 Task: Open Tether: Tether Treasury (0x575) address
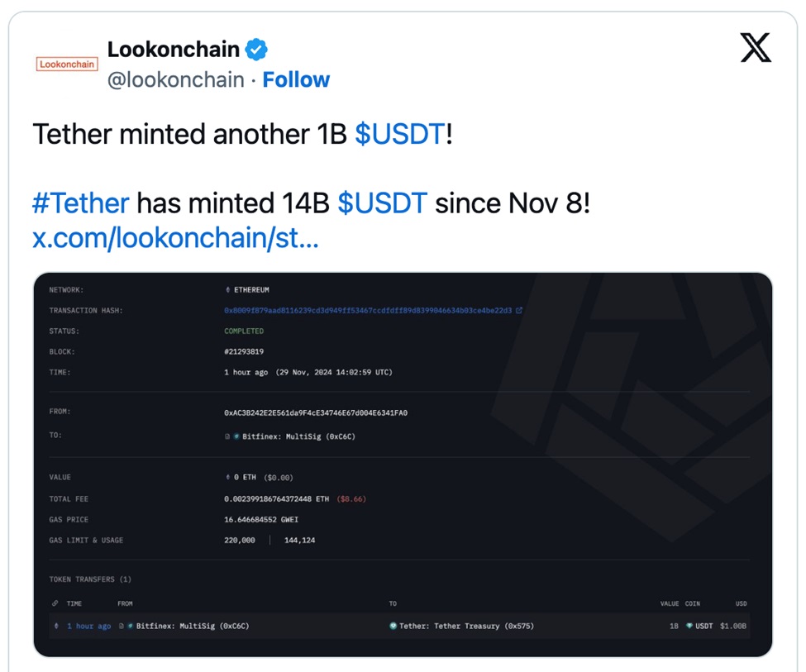tap(466, 626)
